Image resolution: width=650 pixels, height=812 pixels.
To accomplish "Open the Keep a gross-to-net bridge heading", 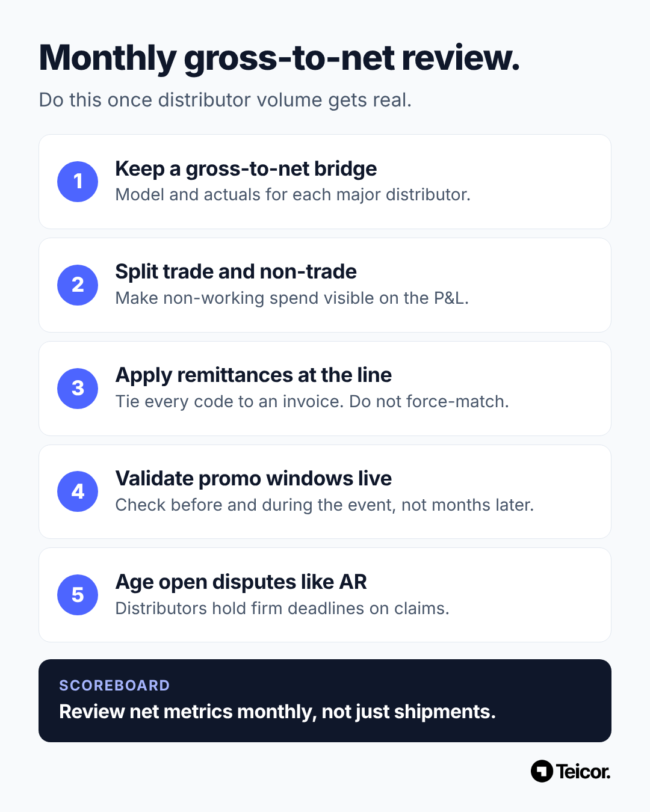I will pos(246,169).
